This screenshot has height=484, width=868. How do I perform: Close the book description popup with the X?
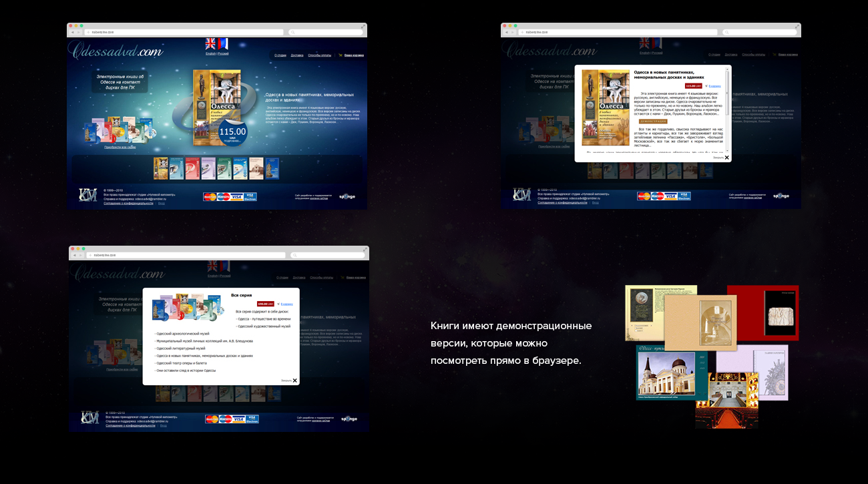(727, 158)
